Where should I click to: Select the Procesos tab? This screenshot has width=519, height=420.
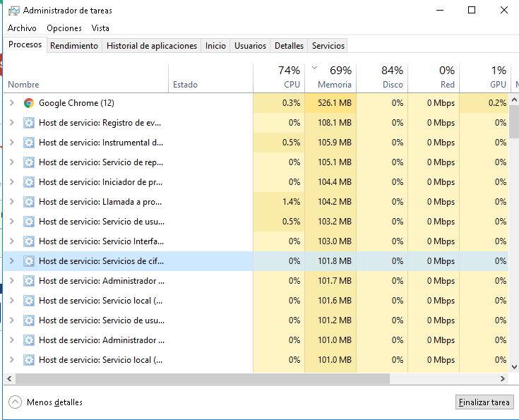coord(25,44)
